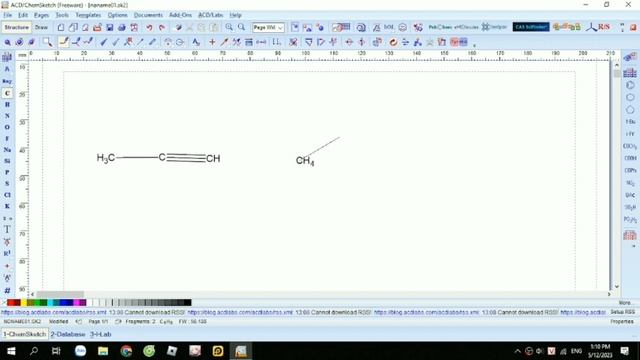Click the H3C group of propyne
Image resolution: width=640 pixels, height=360 pixels.
click(106, 158)
